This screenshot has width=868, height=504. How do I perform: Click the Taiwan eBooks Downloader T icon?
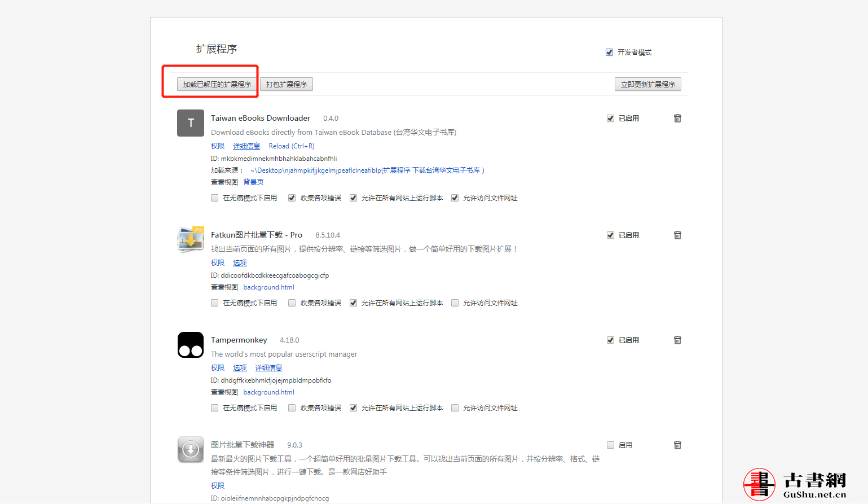(191, 123)
